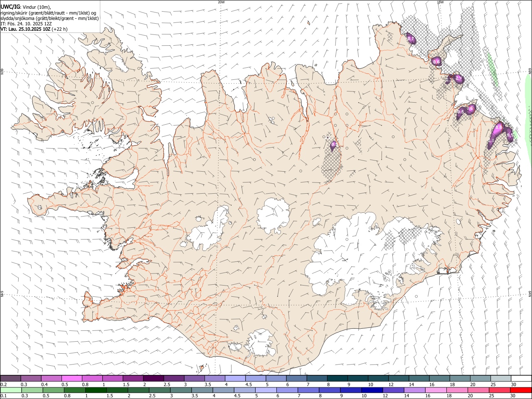Click the white upper swatch after 30
Screen dimensions: 532x399
point(521,378)
